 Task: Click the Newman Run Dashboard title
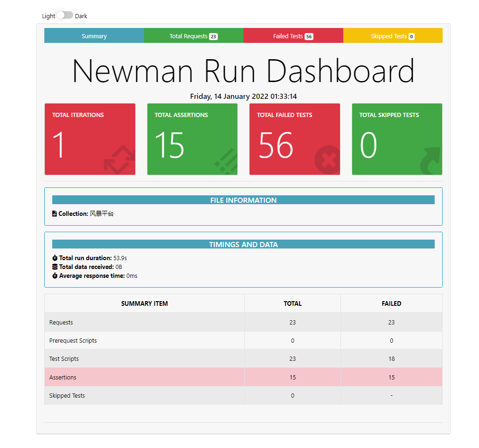[x=243, y=71]
